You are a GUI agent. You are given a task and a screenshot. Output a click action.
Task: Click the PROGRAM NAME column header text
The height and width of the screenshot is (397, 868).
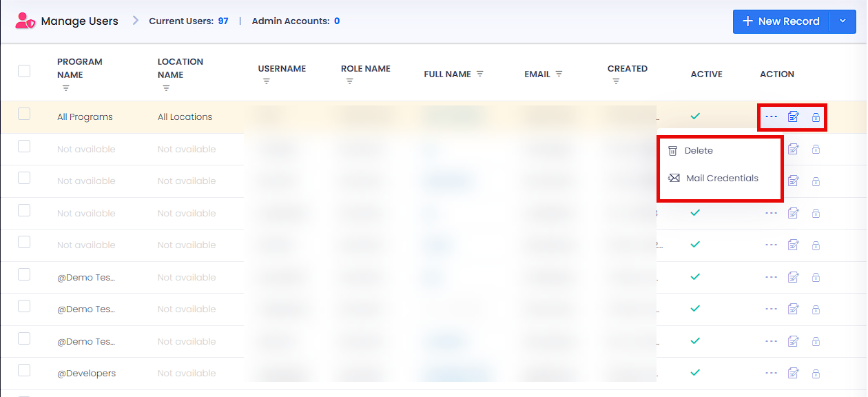pos(80,68)
